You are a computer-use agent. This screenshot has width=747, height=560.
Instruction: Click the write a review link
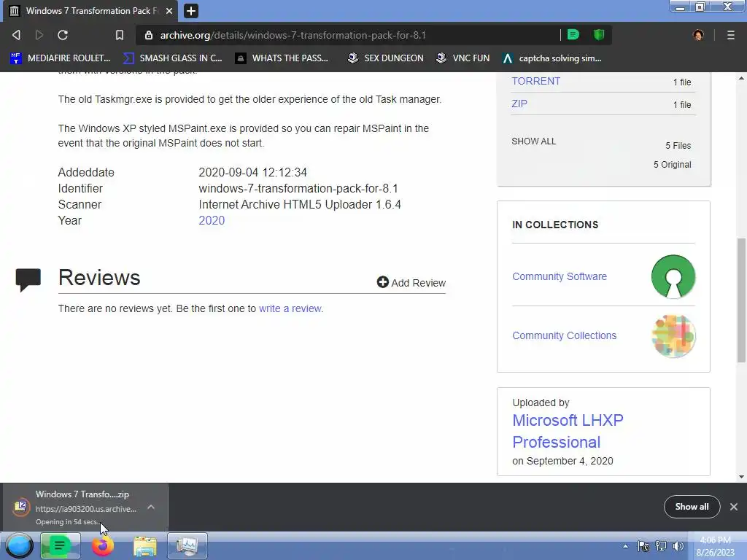pyautogui.click(x=290, y=308)
